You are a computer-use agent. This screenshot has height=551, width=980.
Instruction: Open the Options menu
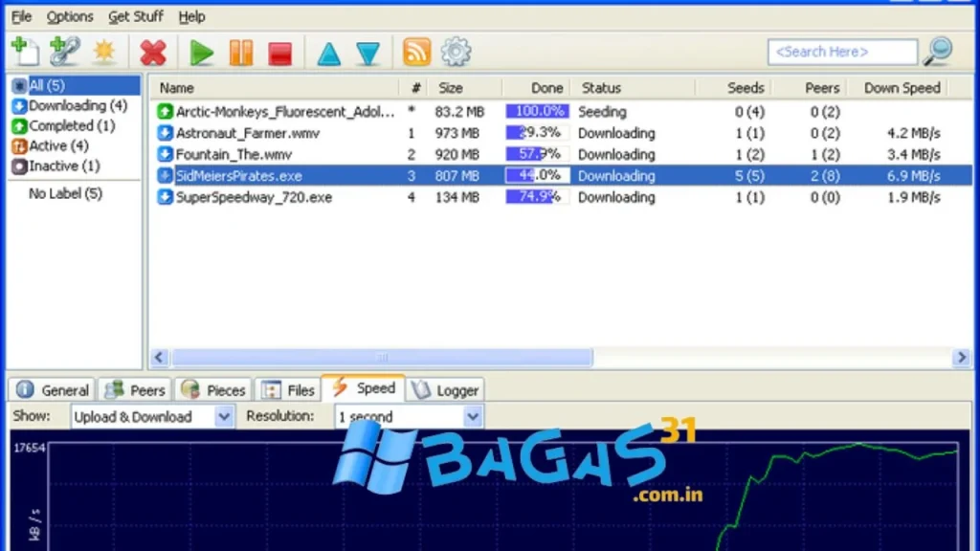[69, 17]
